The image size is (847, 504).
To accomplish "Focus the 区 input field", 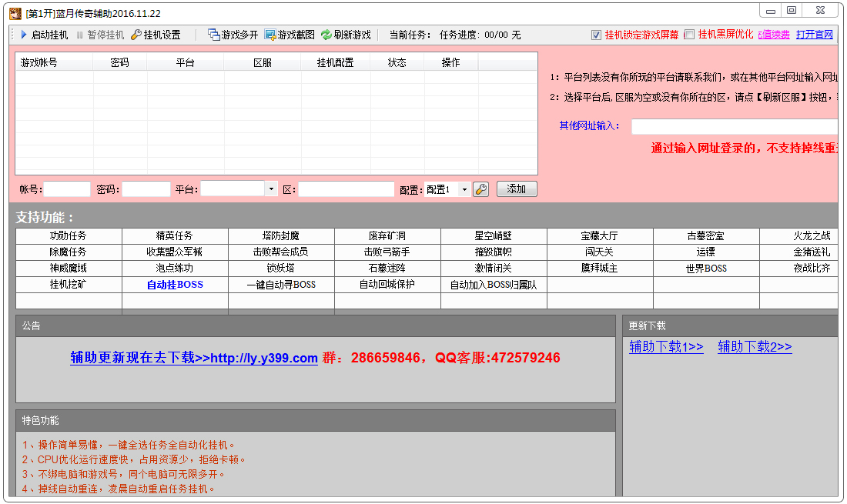I will pyautogui.click(x=346, y=189).
